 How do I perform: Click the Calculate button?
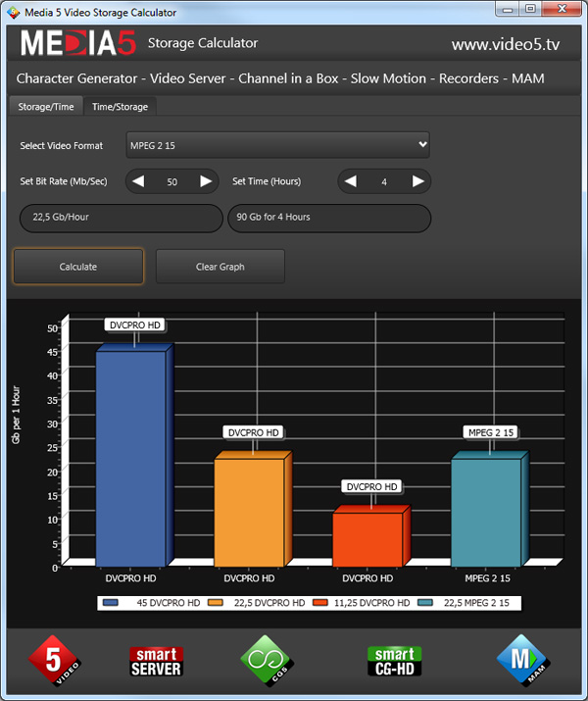pyautogui.click(x=78, y=267)
